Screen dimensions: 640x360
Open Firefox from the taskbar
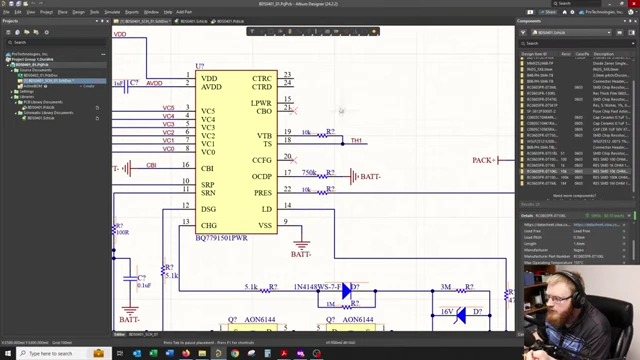[x=186, y=353]
